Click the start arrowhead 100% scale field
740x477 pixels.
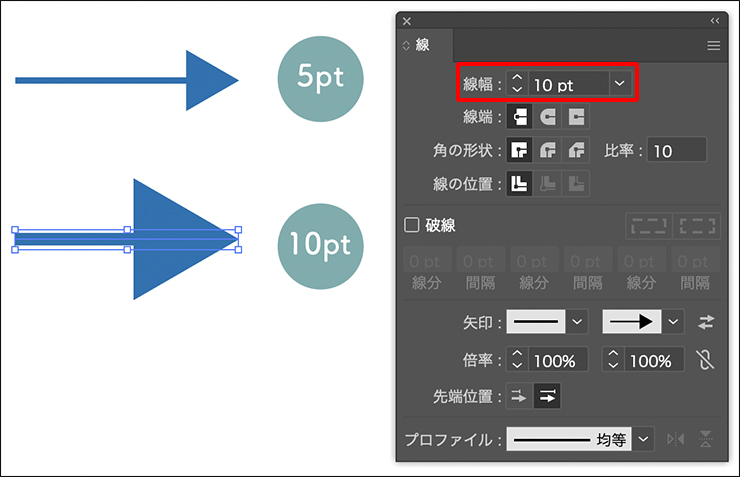click(x=558, y=360)
